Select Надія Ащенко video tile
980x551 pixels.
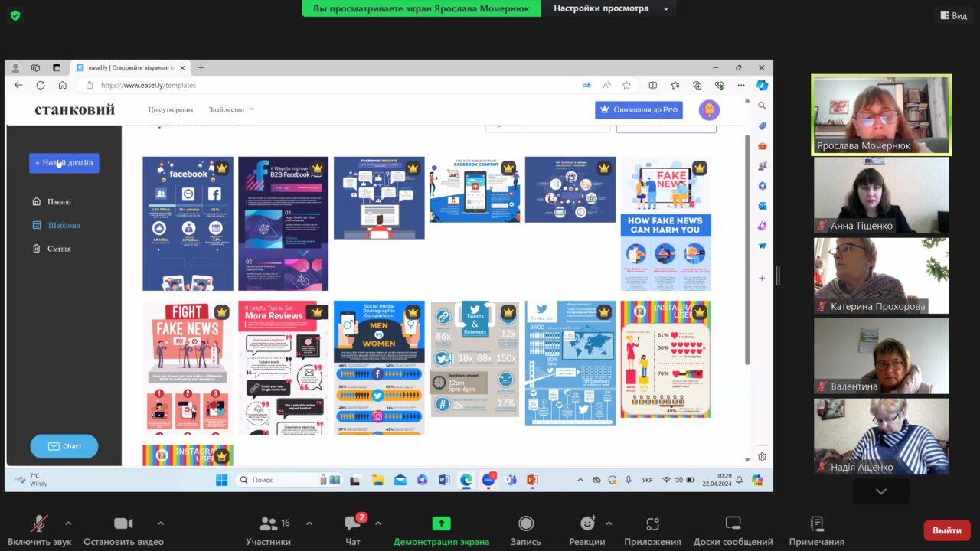pyautogui.click(x=881, y=436)
